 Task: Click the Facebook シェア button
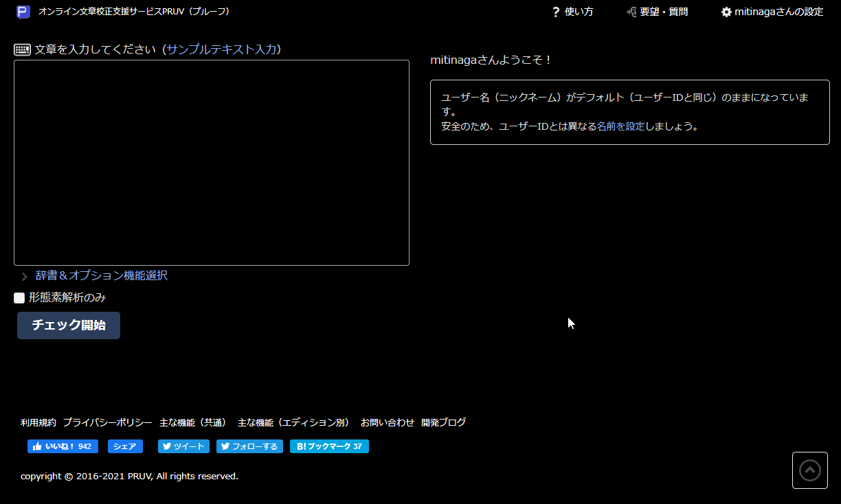click(x=125, y=446)
